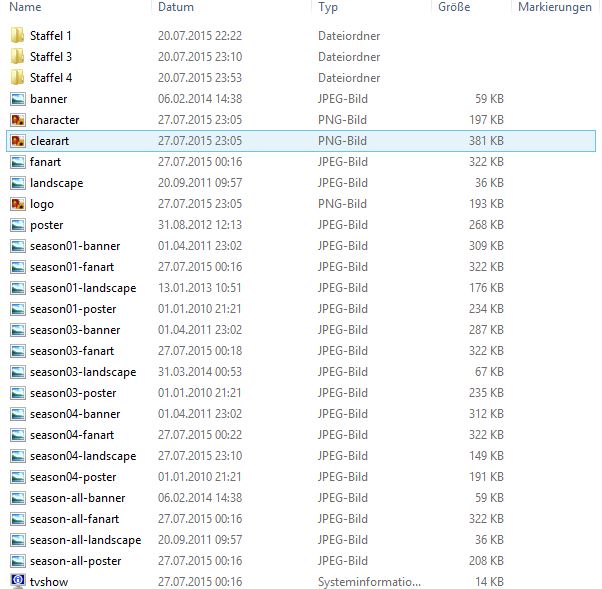Click the '235 KB' size of season03-poster
602x589 pixels.
point(486,393)
